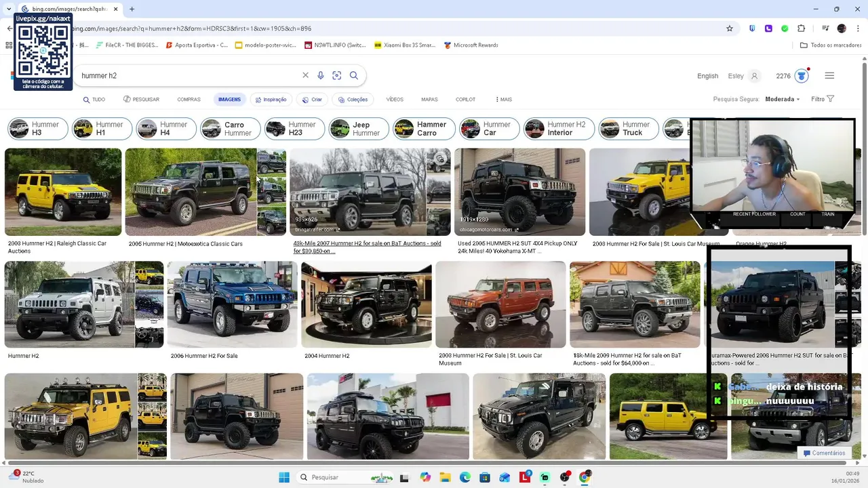The height and width of the screenshot is (488, 868).
Task: Open the 2003 Hummer H2 Raleigh Classic thumbnail
Action: (63, 192)
